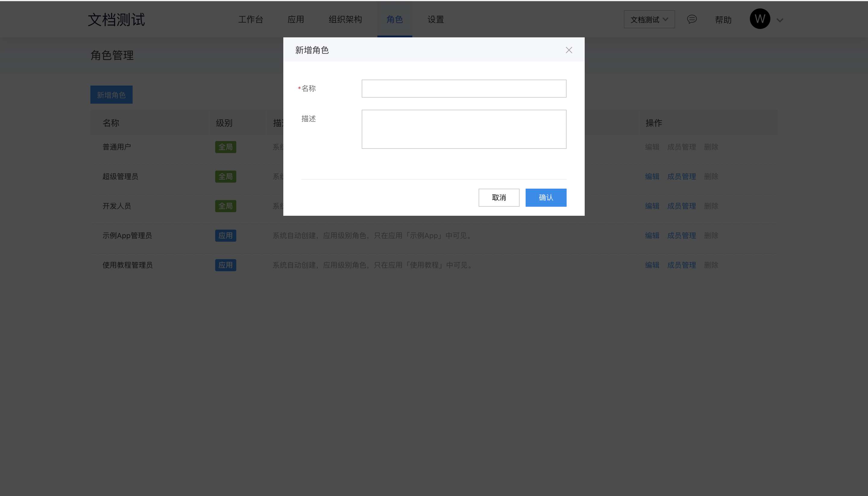Click the W user avatar
This screenshot has height=496, width=868.
pos(760,19)
